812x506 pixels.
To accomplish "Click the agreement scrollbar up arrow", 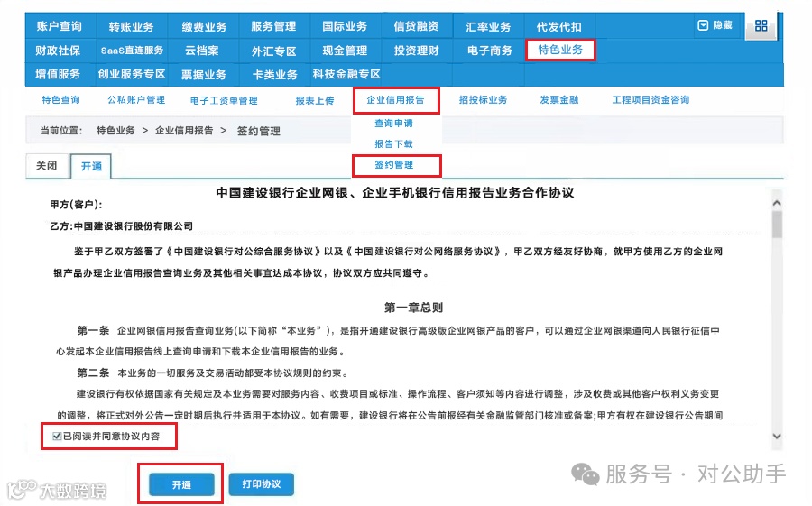I will click(776, 204).
